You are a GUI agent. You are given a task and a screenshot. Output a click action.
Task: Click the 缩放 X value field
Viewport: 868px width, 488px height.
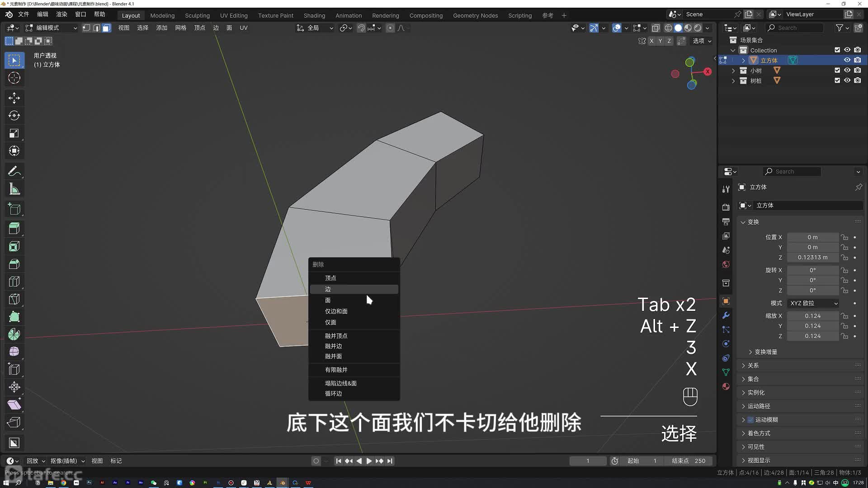point(812,316)
